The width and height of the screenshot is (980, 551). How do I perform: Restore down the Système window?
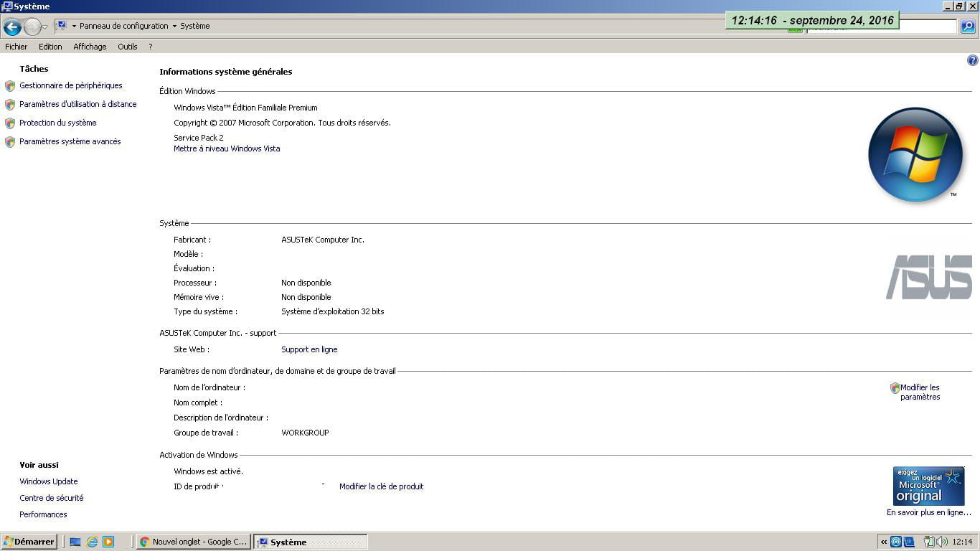click(960, 6)
